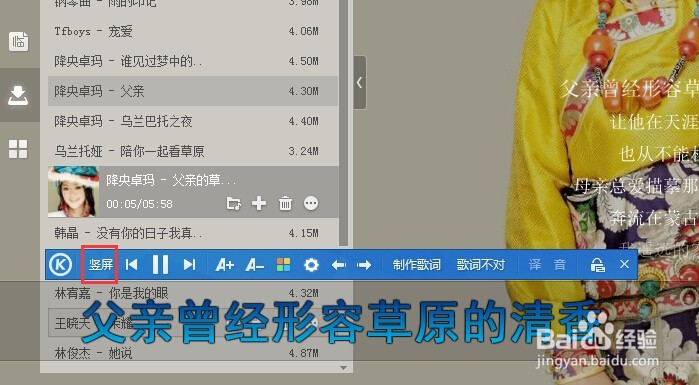This screenshot has height=385, width=699.
Task: Click the KuGou K logo on lyrics bar
Action: click(x=61, y=265)
